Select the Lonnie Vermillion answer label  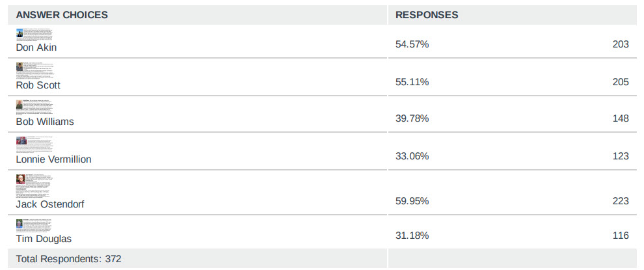tap(53, 159)
